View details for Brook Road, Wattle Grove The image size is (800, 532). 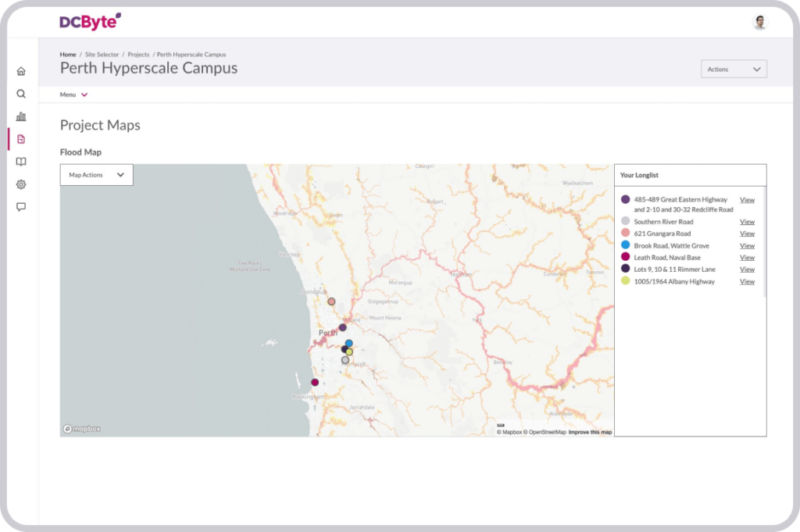click(747, 245)
